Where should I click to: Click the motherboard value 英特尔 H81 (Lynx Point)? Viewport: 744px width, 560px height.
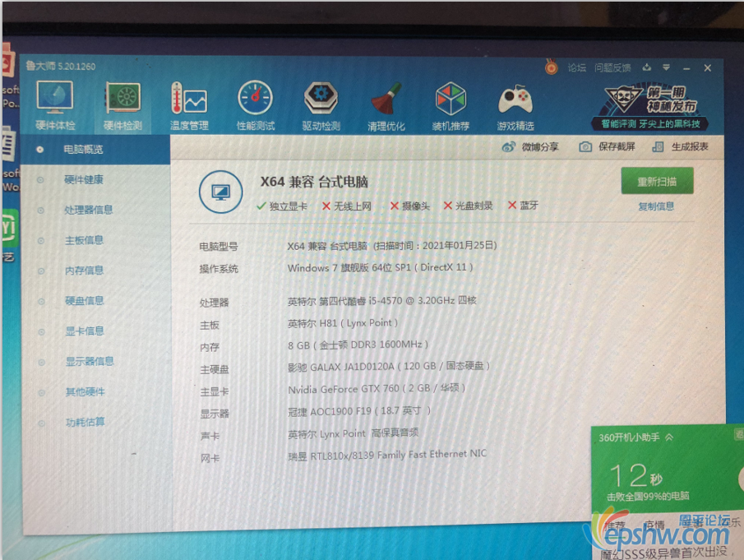click(343, 323)
